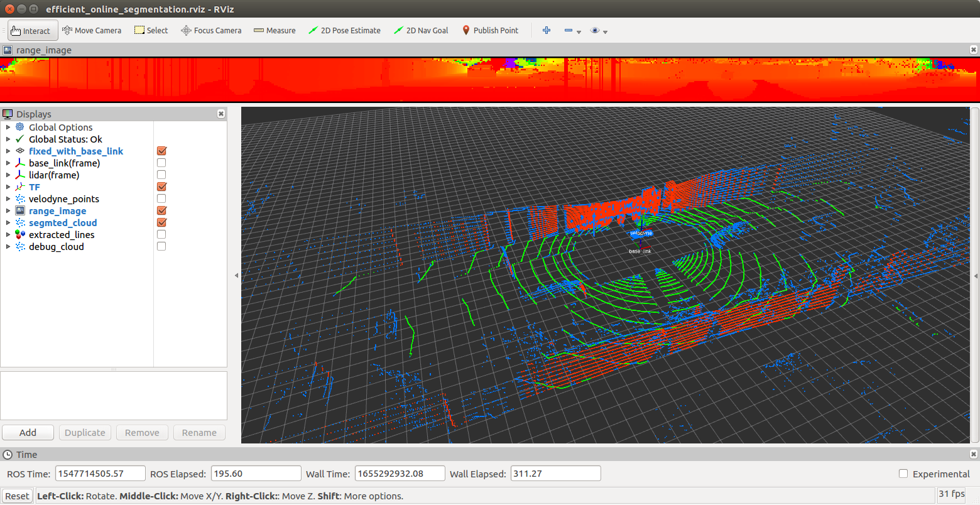
Task: Choose the Select tool
Action: coord(151,30)
